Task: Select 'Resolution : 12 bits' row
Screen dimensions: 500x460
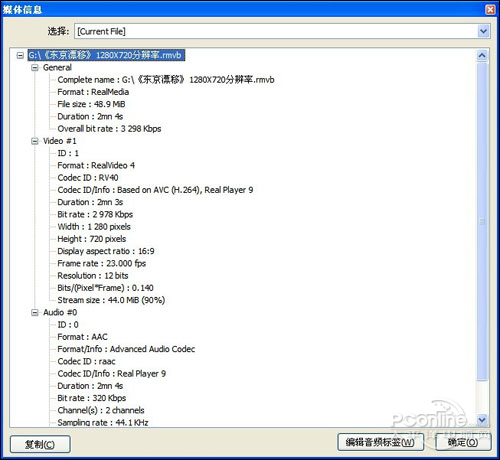Action: [x=93, y=276]
